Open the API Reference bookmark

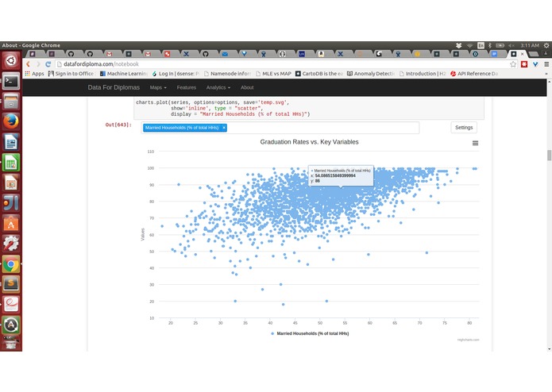(x=474, y=74)
